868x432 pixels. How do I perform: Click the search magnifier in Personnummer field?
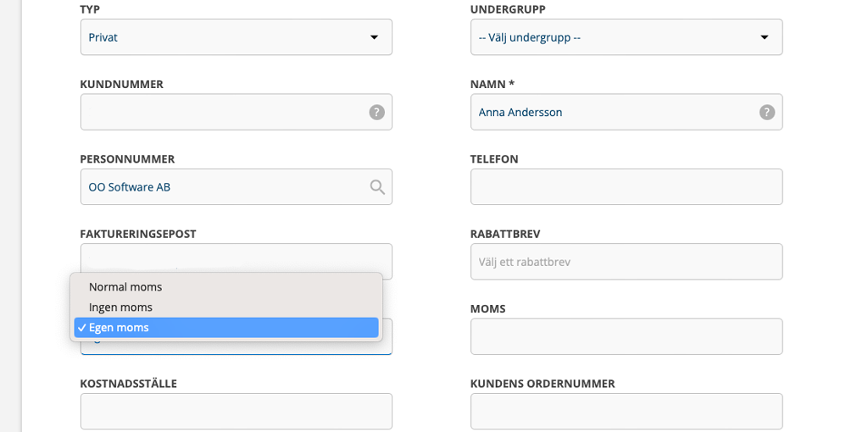[377, 187]
